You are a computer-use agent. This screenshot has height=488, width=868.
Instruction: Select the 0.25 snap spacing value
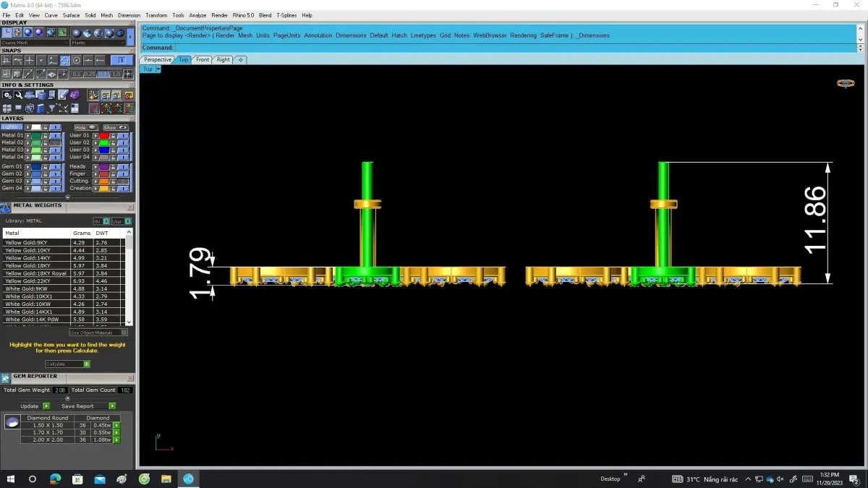(x=90, y=74)
